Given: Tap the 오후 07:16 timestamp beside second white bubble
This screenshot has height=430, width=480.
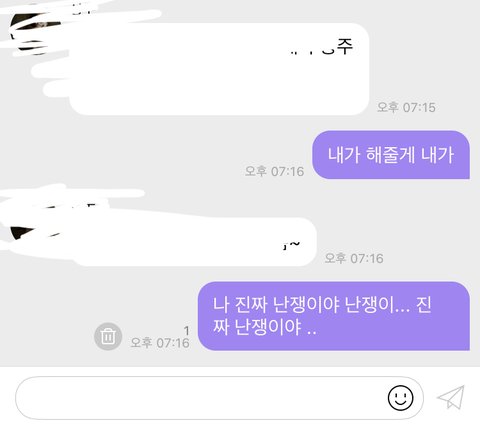Looking at the screenshot, I should 354,258.
